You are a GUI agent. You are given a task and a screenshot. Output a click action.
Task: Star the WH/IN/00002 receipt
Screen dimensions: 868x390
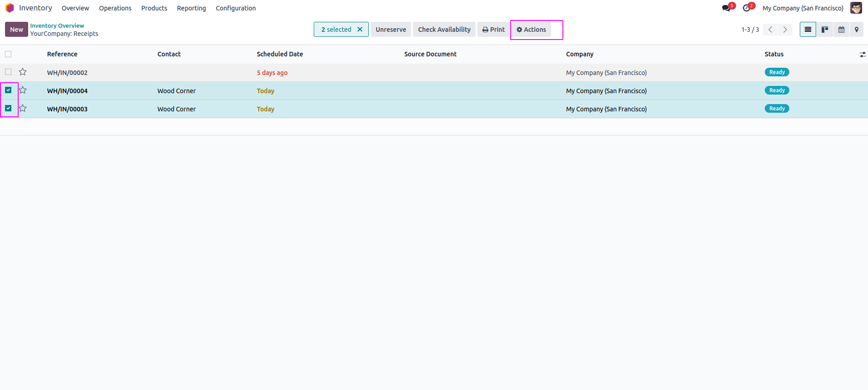[x=23, y=72]
